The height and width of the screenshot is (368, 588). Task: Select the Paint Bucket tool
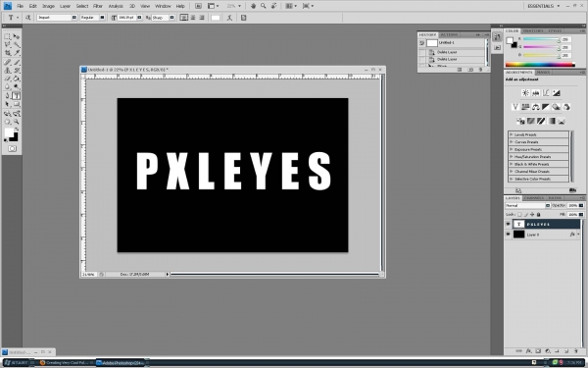pyautogui.click(x=17, y=79)
